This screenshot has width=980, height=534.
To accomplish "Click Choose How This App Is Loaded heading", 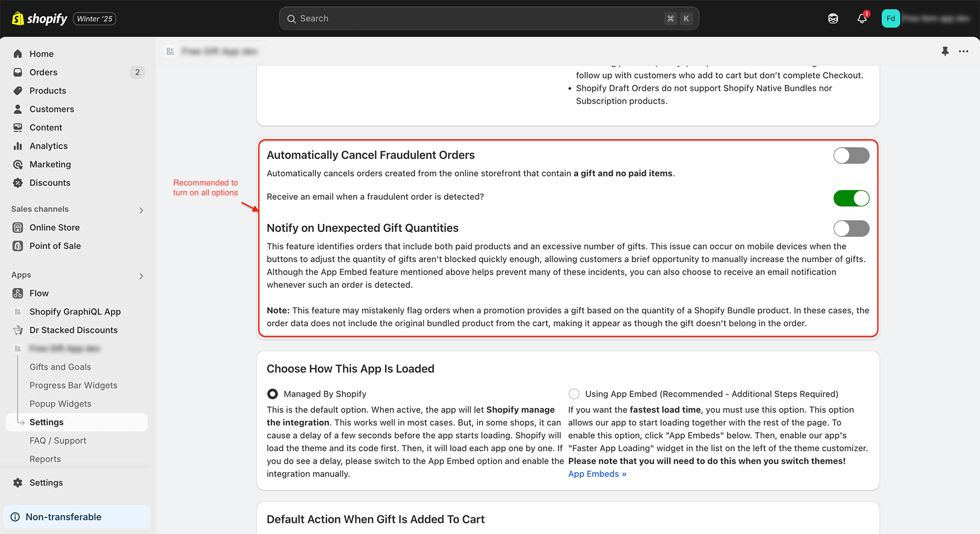I will 351,369.
